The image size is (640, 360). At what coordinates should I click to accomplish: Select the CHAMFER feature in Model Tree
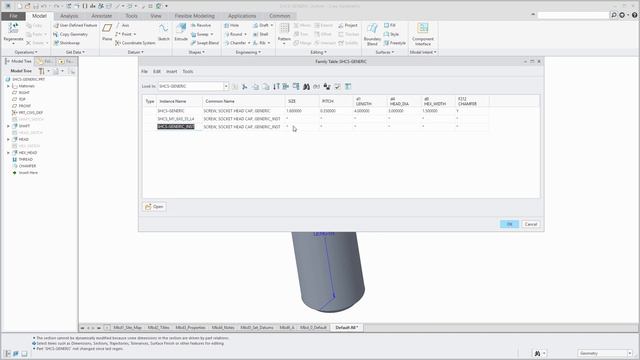(x=27, y=166)
